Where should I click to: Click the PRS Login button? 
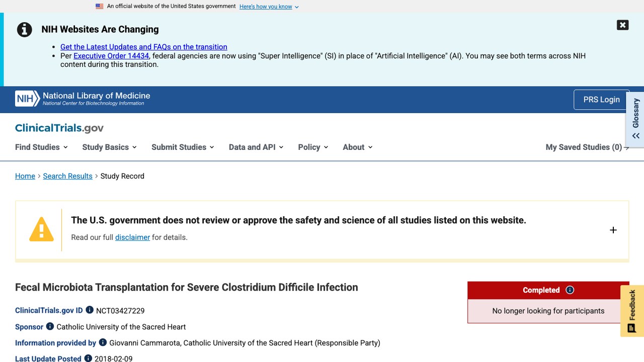click(x=601, y=100)
